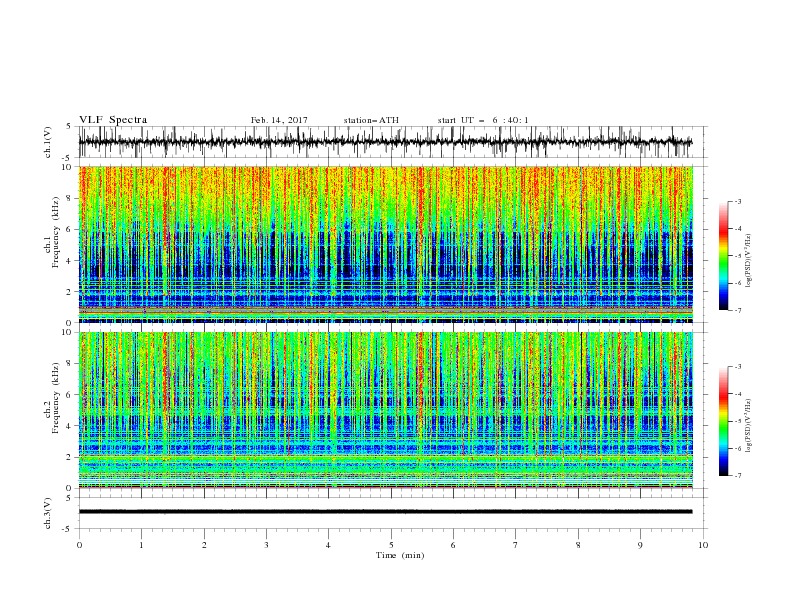Click the "10" tick on time axis

point(703,545)
